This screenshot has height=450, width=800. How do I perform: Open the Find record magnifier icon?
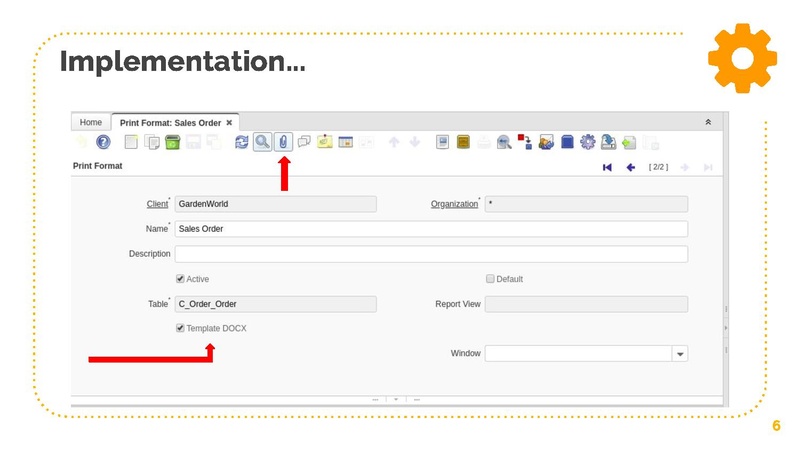pyautogui.click(x=262, y=142)
